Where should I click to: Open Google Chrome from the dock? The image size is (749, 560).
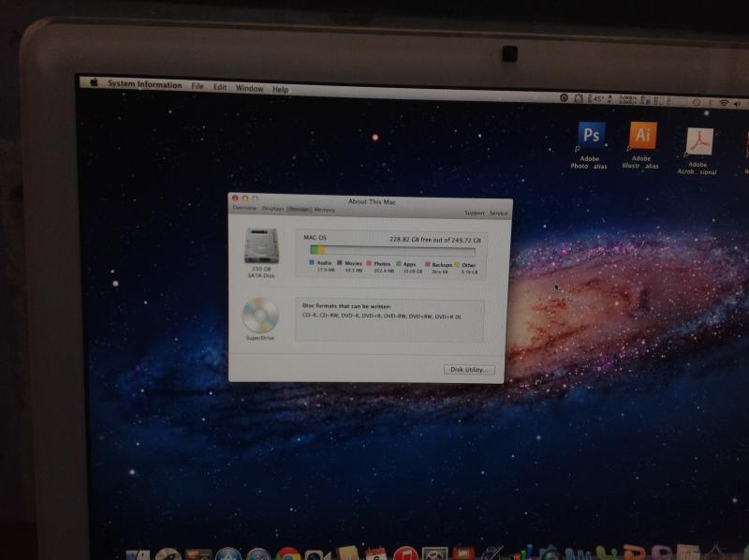pos(288,555)
